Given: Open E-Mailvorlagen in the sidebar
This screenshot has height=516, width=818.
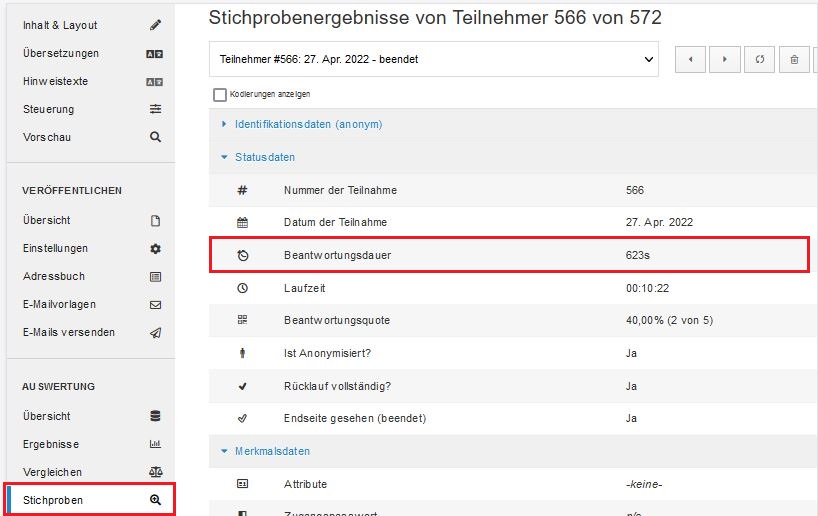Looking at the screenshot, I should 59,304.
